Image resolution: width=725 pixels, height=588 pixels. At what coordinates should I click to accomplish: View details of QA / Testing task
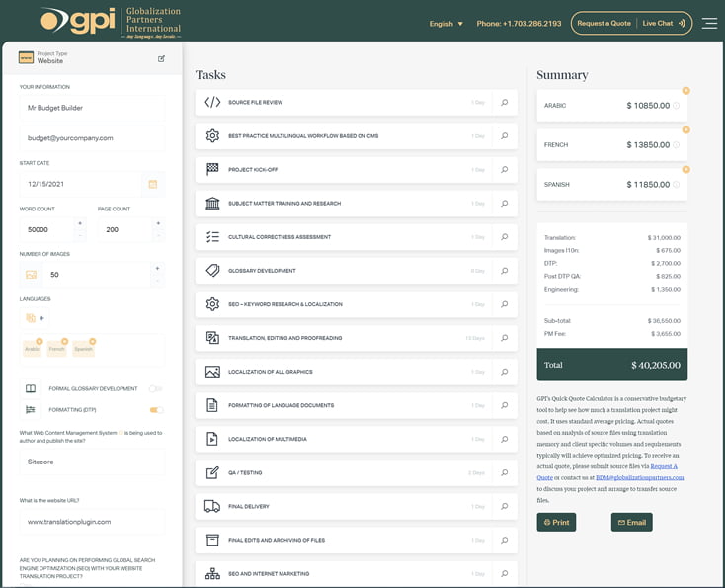[x=505, y=472]
